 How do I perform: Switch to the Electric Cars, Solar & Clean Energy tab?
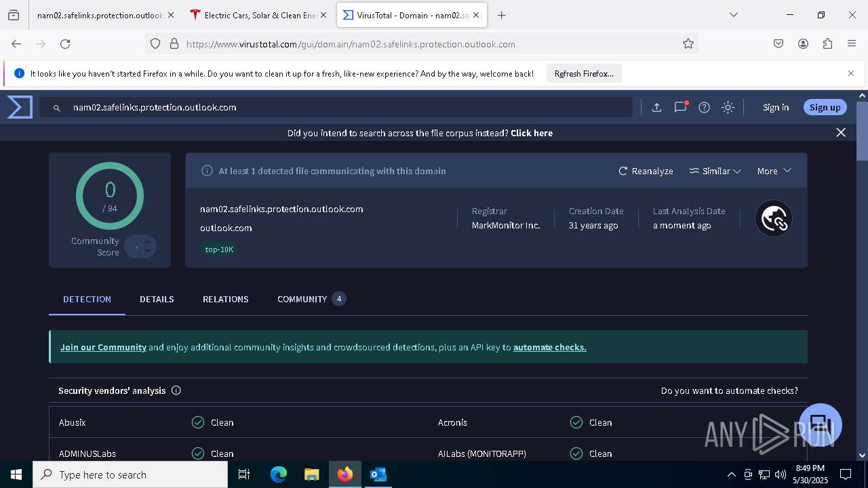(258, 15)
